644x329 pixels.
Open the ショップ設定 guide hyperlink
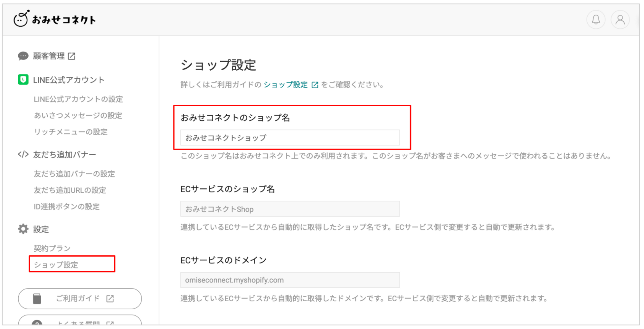tap(286, 85)
